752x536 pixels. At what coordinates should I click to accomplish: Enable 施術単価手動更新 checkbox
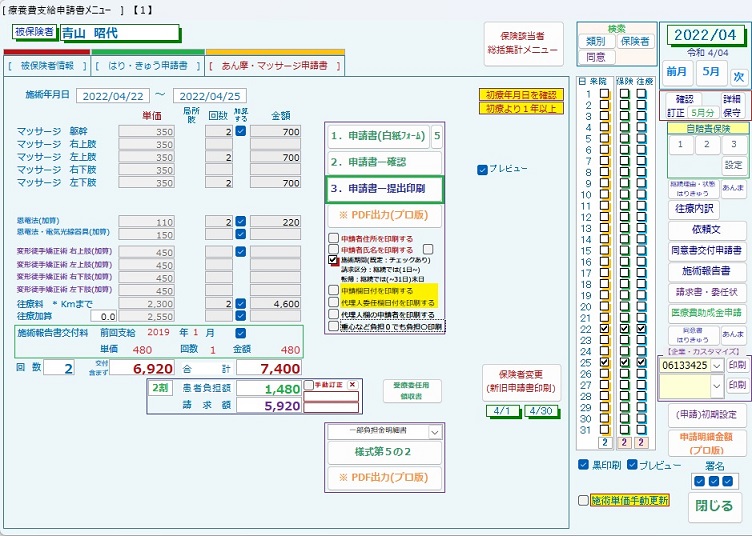(583, 501)
